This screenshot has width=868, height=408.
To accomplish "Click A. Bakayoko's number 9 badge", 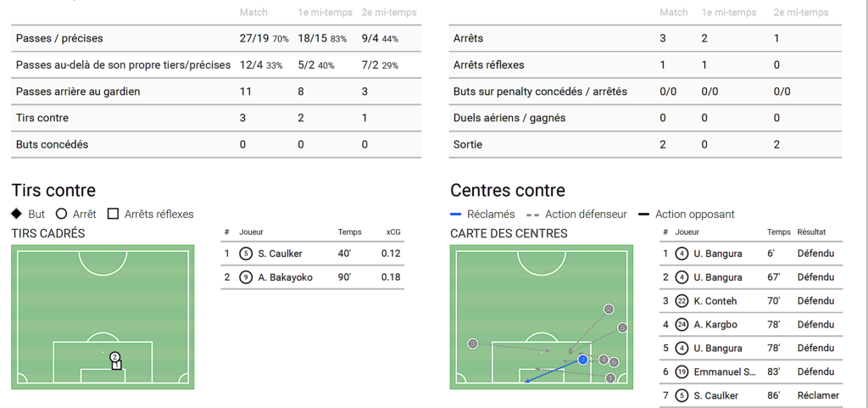I will pyautogui.click(x=246, y=277).
